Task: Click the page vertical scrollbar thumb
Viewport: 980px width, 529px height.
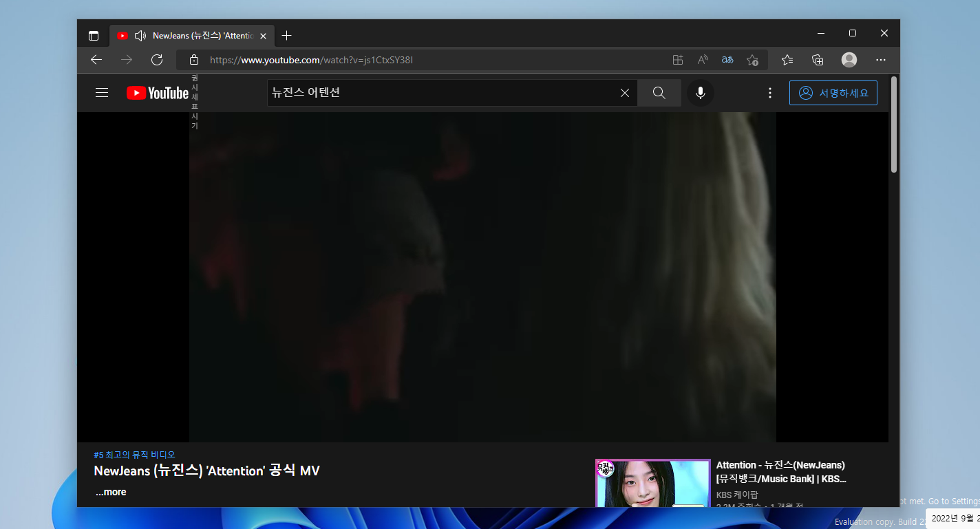Action: click(893, 125)
